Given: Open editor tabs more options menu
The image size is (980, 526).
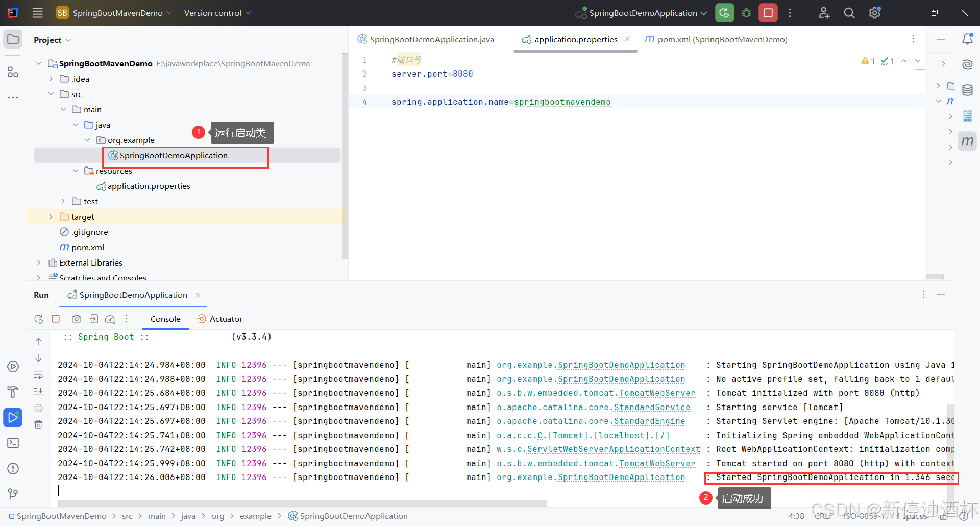Looking at the screenshot, I should tap(913, 39).
